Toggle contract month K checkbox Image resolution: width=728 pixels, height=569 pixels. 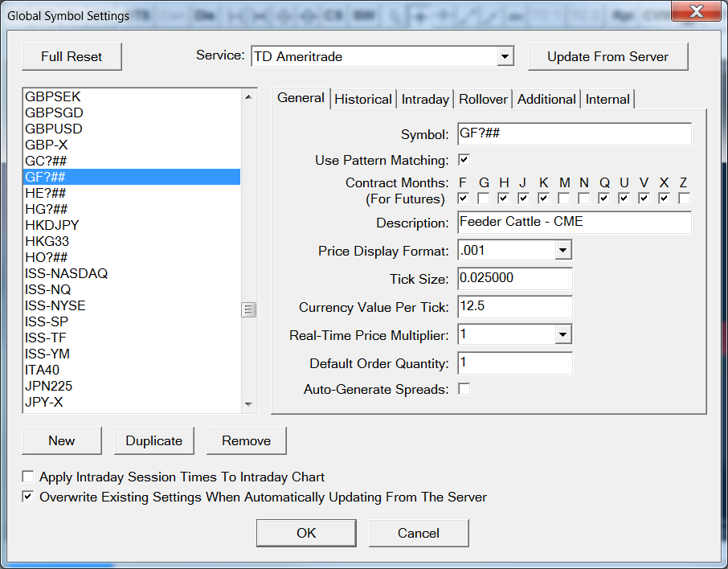click(543, 199)
